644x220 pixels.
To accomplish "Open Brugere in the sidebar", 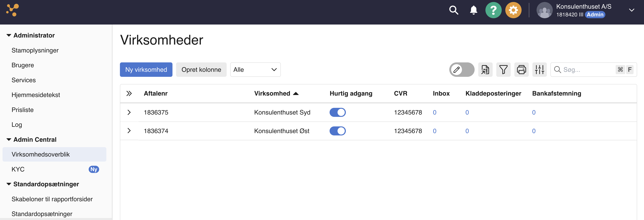I will click(23, 65).
